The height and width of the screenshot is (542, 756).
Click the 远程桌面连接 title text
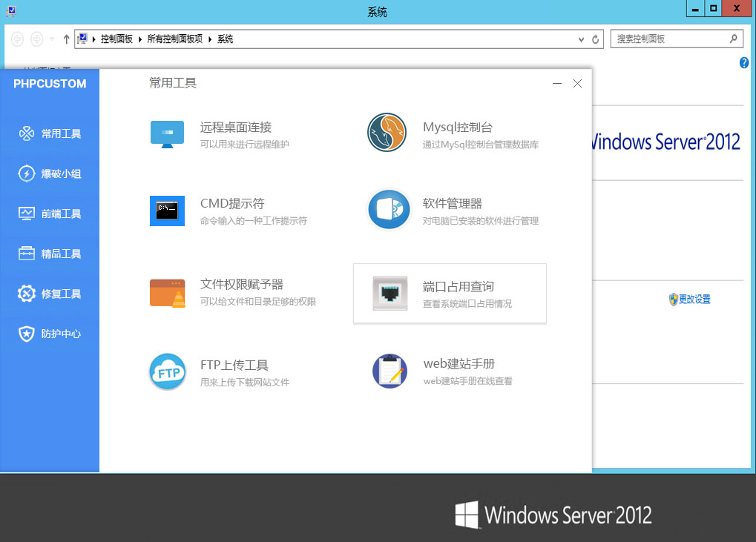tap(236, 128)
